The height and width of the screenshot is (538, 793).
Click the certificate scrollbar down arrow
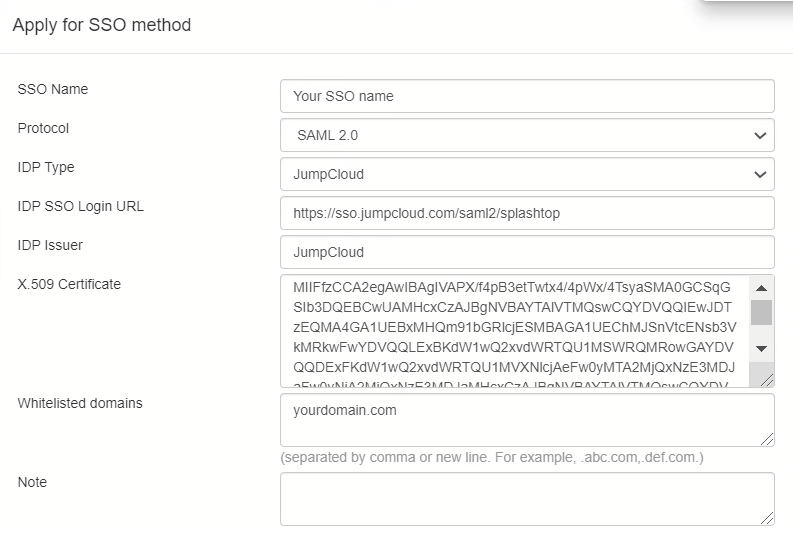(761, 348)
